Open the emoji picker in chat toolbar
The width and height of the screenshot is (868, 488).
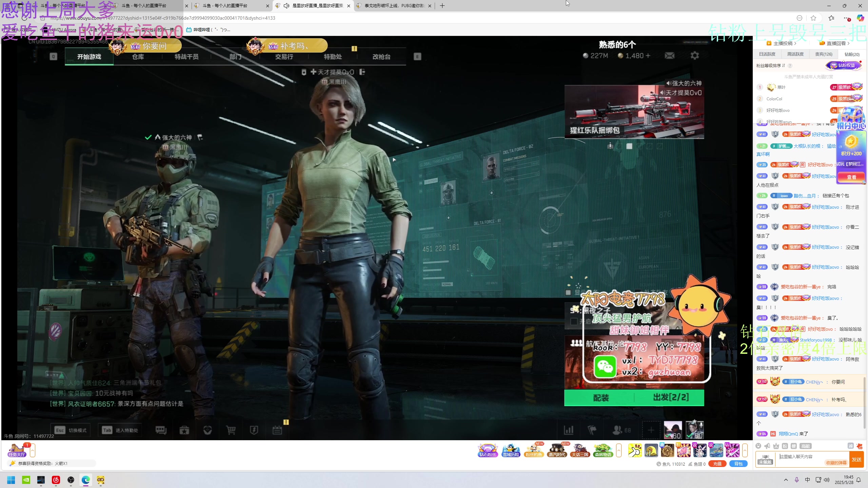(758, 446)
